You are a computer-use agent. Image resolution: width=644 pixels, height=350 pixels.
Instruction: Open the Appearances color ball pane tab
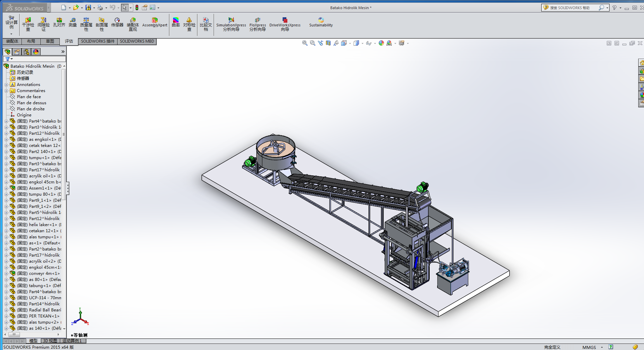(x=36, y=51)
